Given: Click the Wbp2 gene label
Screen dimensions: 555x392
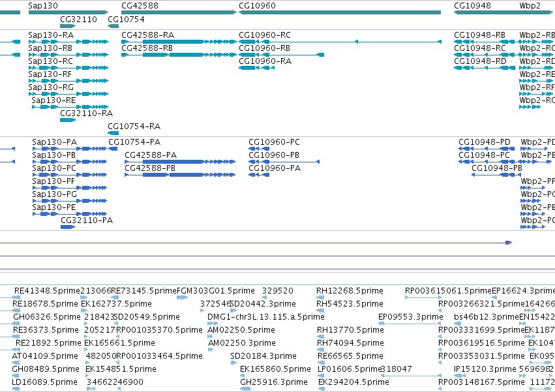Looking at the screenshot, I should click(x=530, y=6).
